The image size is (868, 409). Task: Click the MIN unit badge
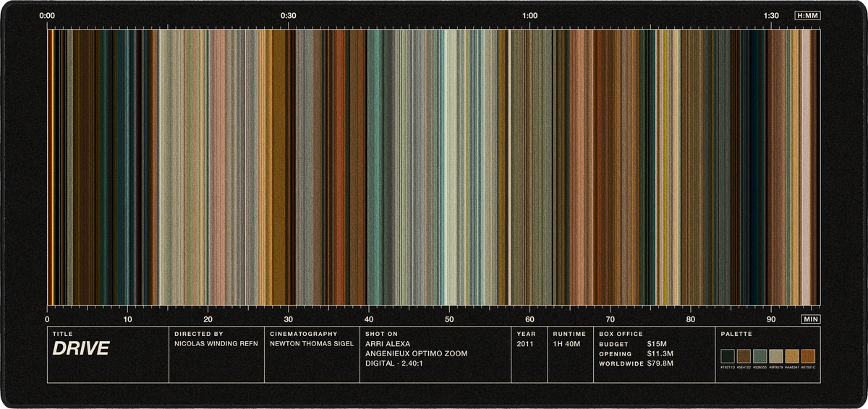pyautogui.click(x=811, y=319)
